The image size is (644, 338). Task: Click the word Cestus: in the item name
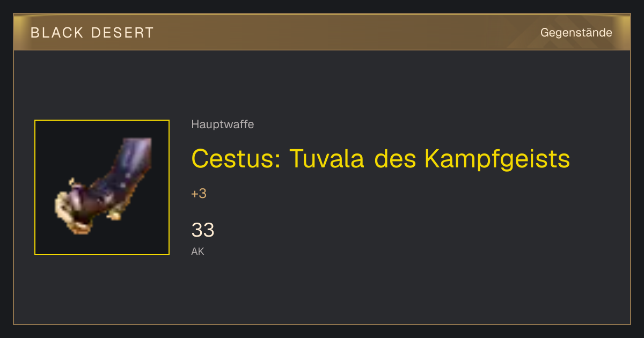click(x=236, y=159)
